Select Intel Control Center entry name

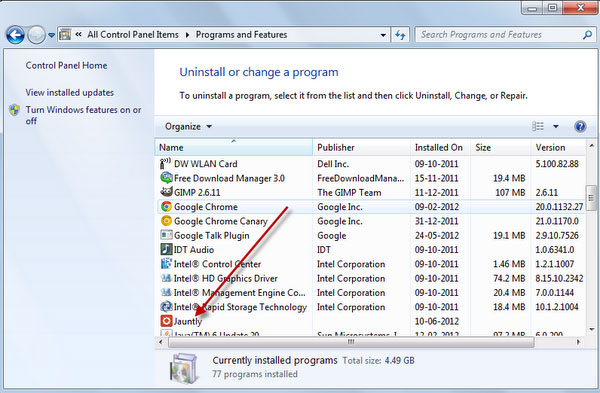pos(217,264)
